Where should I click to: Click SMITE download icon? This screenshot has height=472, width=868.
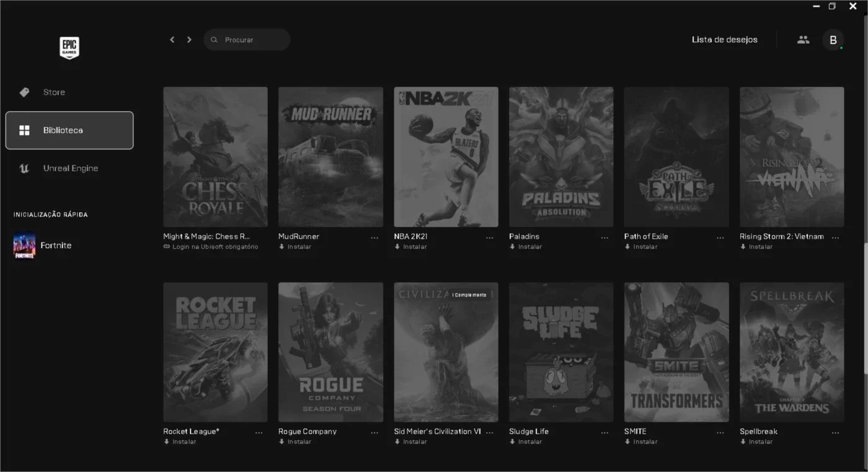pos(627,442)
